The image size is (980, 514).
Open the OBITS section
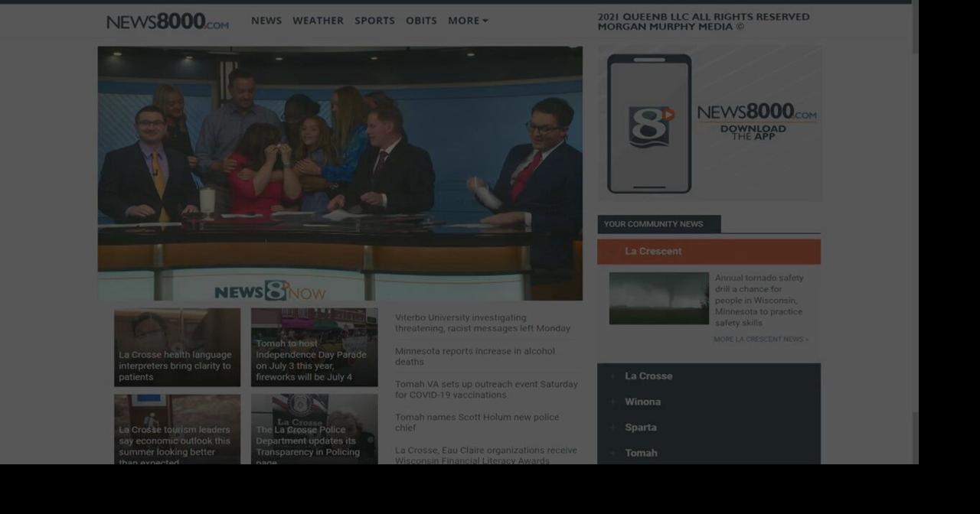click(421, 21)
